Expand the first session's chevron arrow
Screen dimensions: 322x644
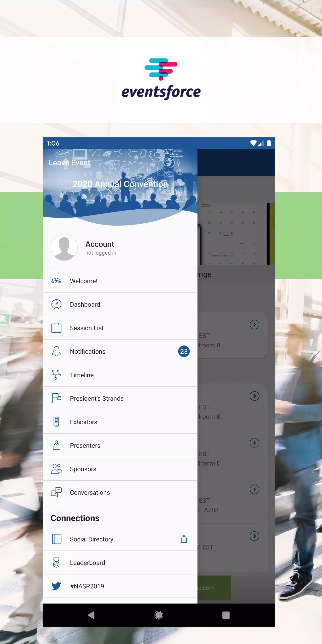254,324
